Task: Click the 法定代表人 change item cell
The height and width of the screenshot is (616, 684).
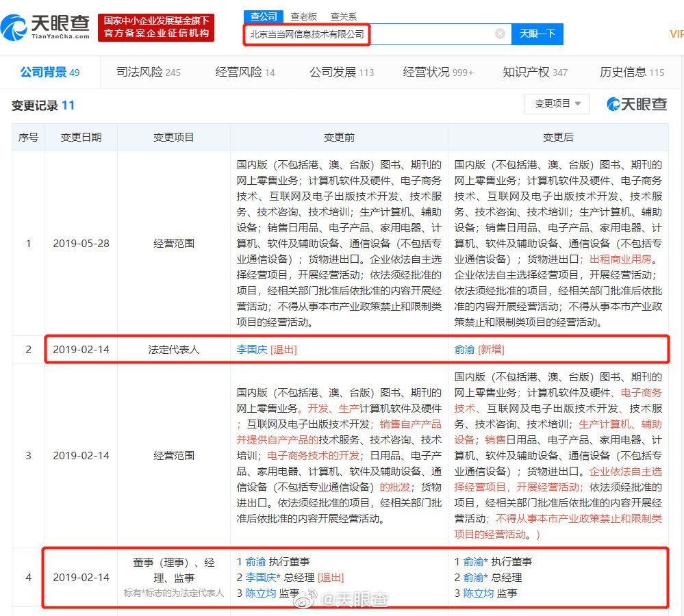Action: (174, 349)
